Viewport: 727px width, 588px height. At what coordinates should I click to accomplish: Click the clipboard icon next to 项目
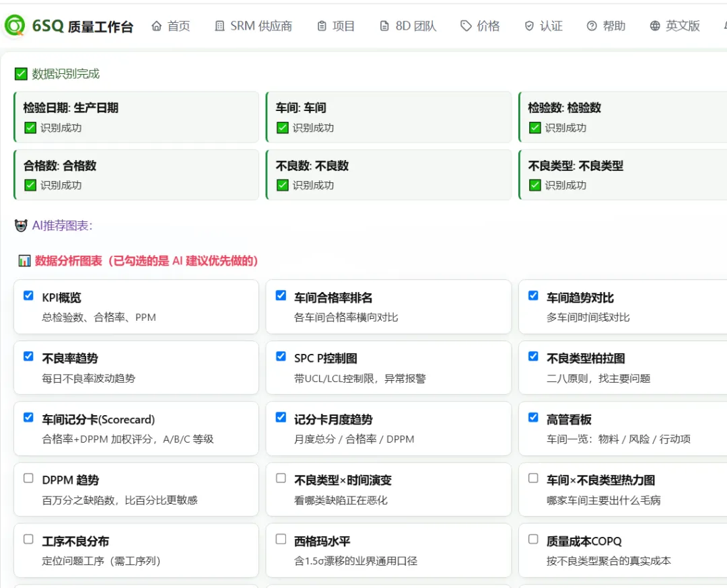(322, 26)
